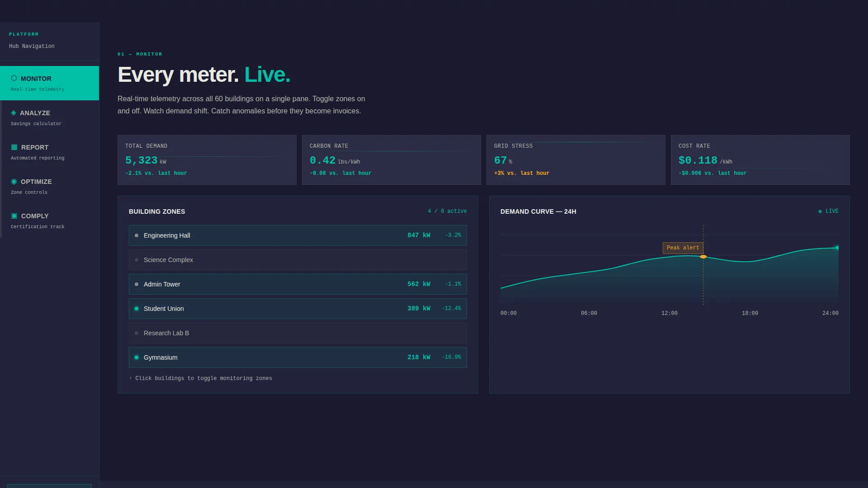This screenshot has height=488, width=868.
Task: Click the '-2.1% vs. last hour' text
Action: pyautogui.click(x=156, y=173)
